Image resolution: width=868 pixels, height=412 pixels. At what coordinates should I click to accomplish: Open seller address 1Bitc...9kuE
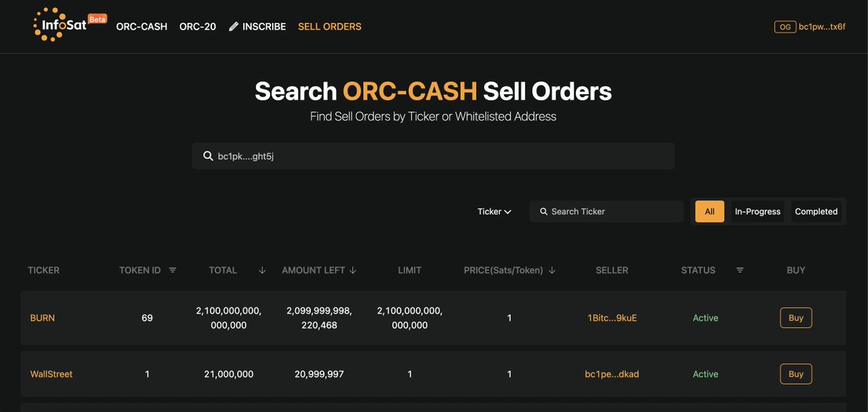pos(612,318)
